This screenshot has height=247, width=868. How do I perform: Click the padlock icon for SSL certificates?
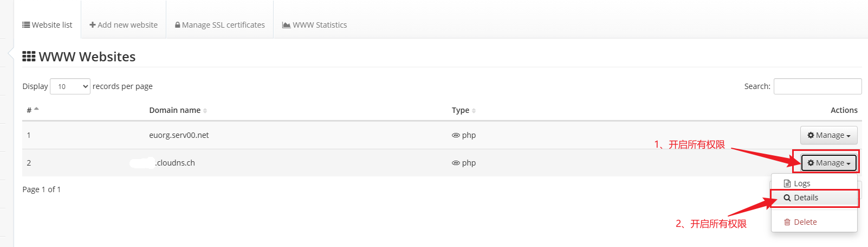(178, 25)
